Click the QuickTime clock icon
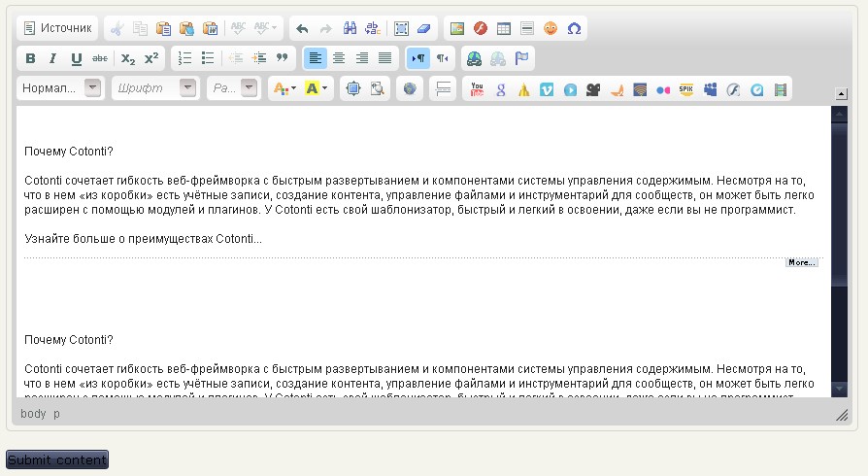Viewport: 868px width, 476px height. click(756, 89)
